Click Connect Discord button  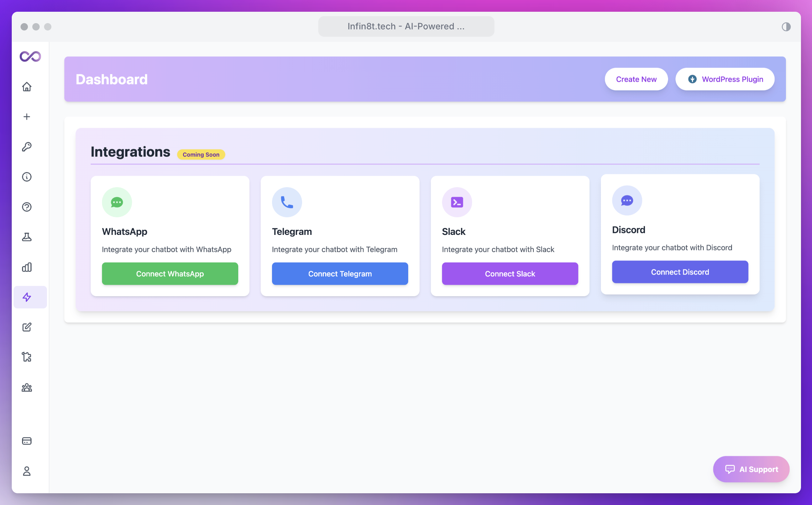pos(680,272)
